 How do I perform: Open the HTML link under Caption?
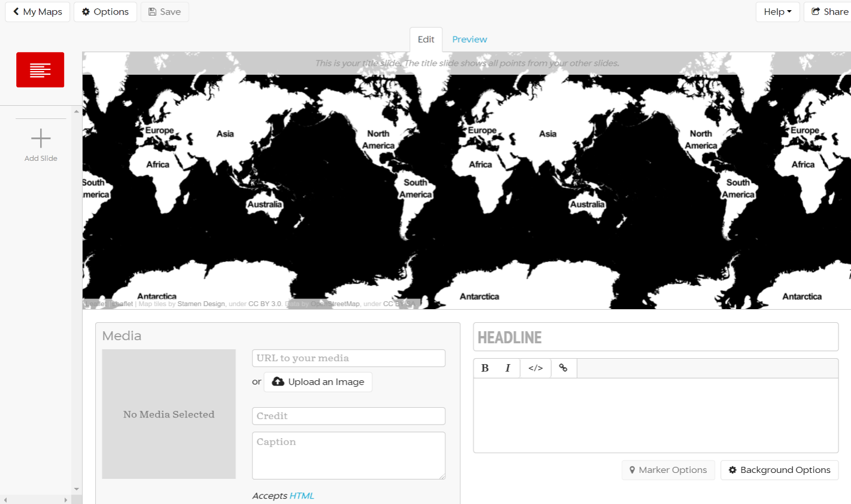302,496
